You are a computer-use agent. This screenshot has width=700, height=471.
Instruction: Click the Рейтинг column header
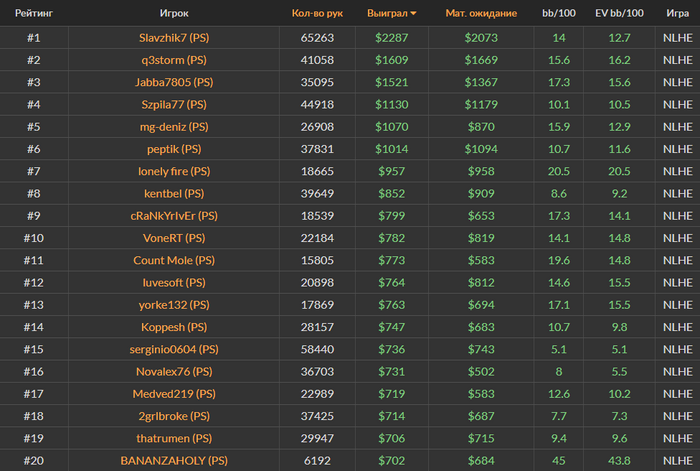pyautogui.click(x=34, y=13)
